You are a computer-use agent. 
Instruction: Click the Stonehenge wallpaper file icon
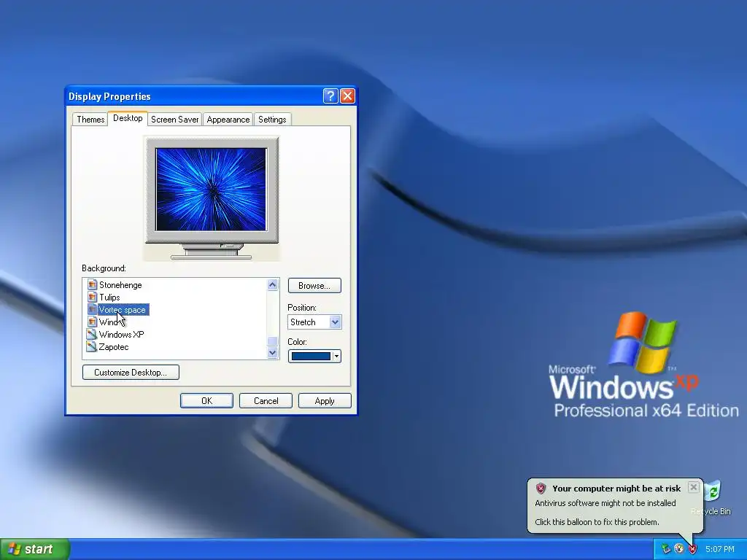[x=92, y=285]
